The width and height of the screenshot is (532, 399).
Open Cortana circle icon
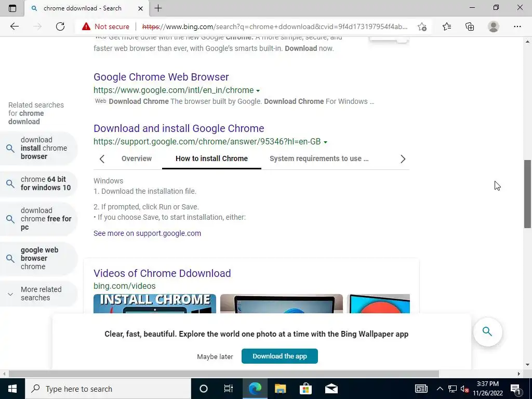(204, 389)
